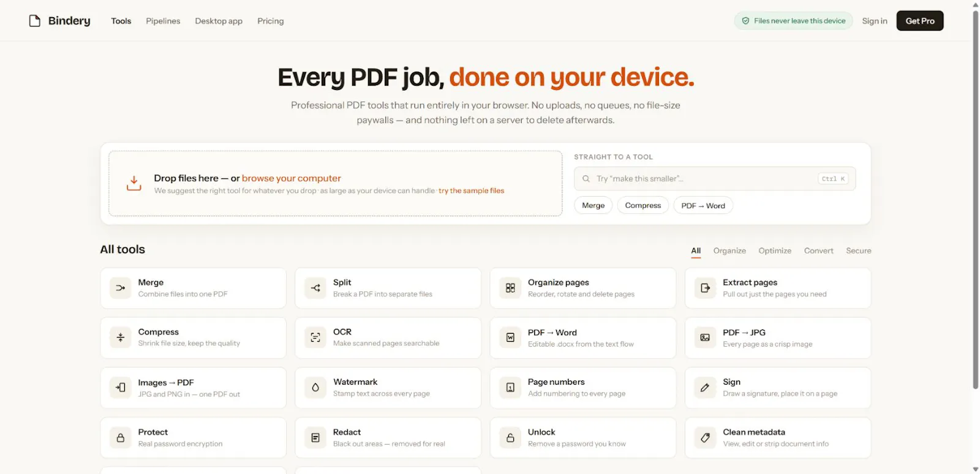
Task: Click the "Reorder, rotate and delete pages" text
Action: pos(581,294)
